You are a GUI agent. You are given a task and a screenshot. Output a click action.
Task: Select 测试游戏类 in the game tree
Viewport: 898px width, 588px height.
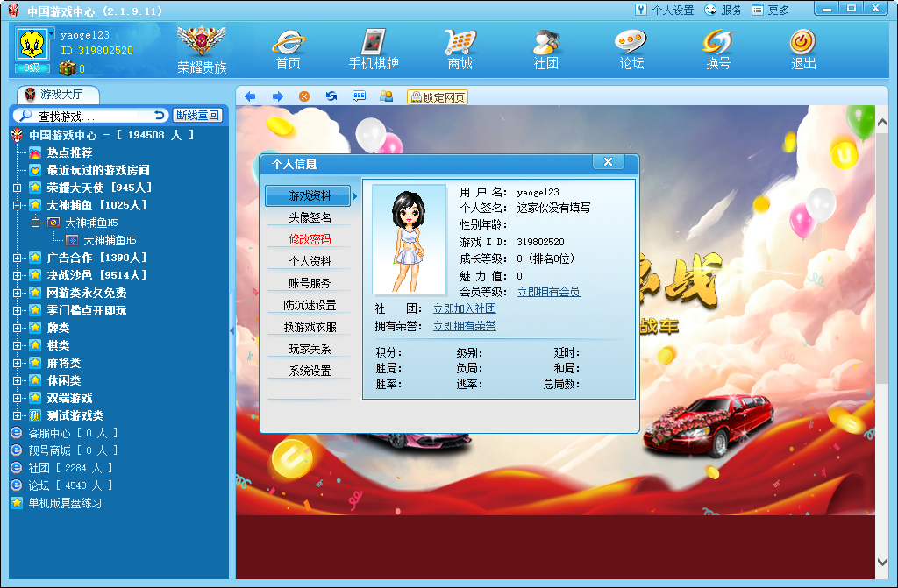[75, 415]
